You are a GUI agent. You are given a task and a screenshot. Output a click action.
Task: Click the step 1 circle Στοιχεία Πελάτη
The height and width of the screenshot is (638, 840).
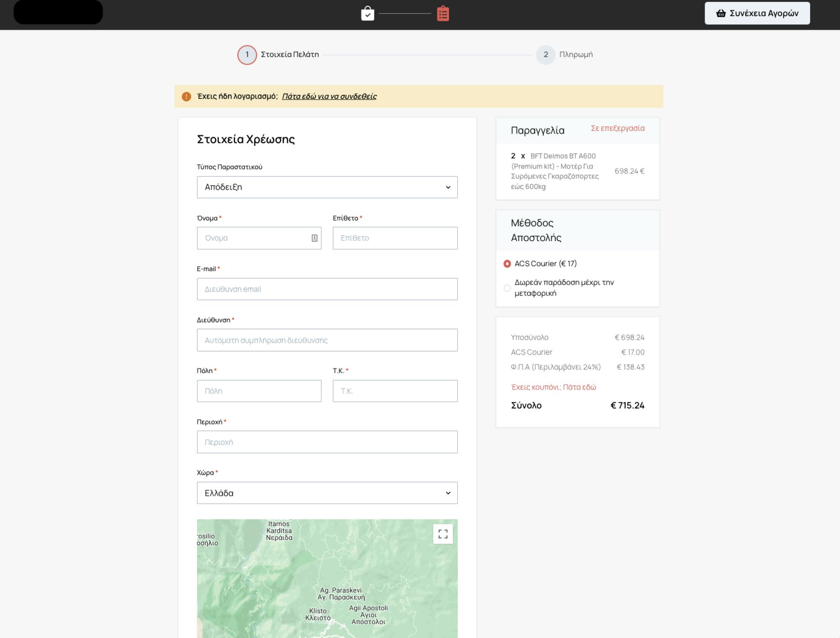(247, 55)
